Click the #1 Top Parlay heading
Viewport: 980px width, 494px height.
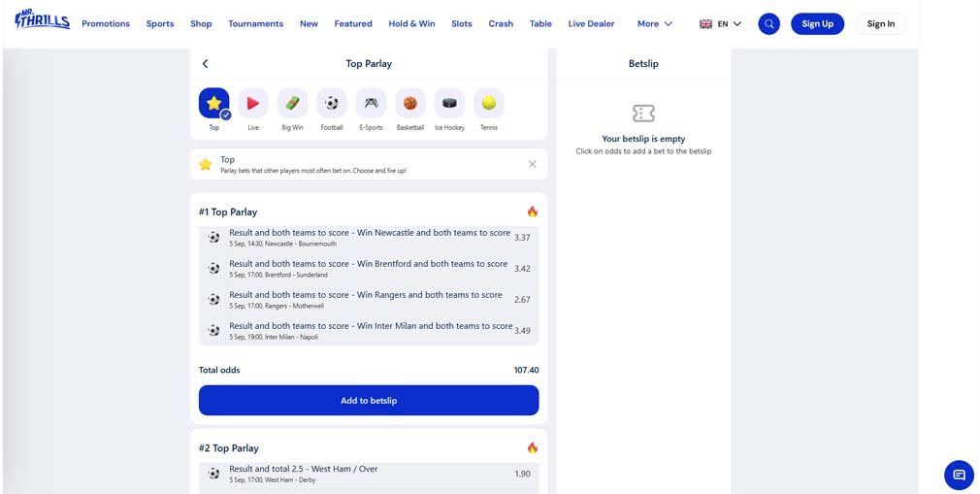[x=228, y=212]
